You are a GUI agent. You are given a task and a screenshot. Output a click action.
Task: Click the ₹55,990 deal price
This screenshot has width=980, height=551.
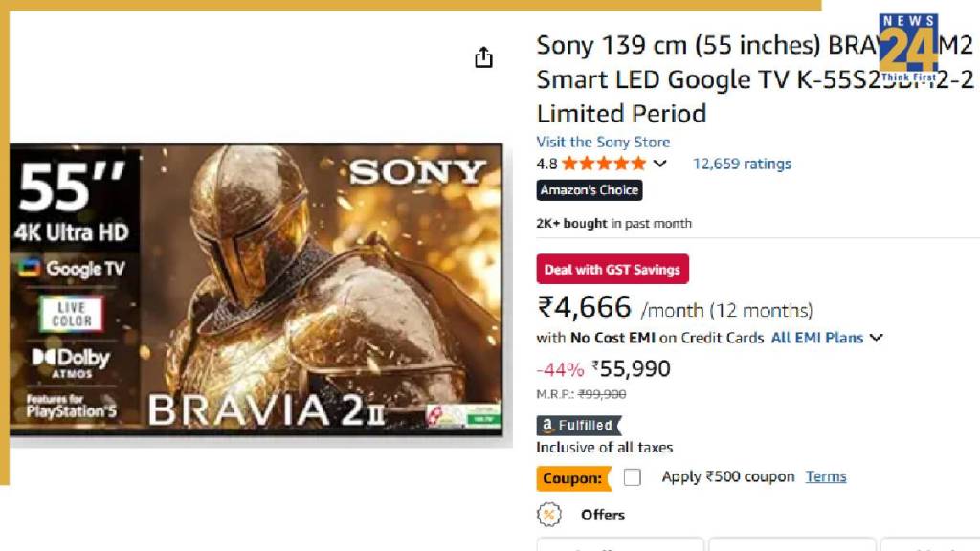click(x=631, y=368)
